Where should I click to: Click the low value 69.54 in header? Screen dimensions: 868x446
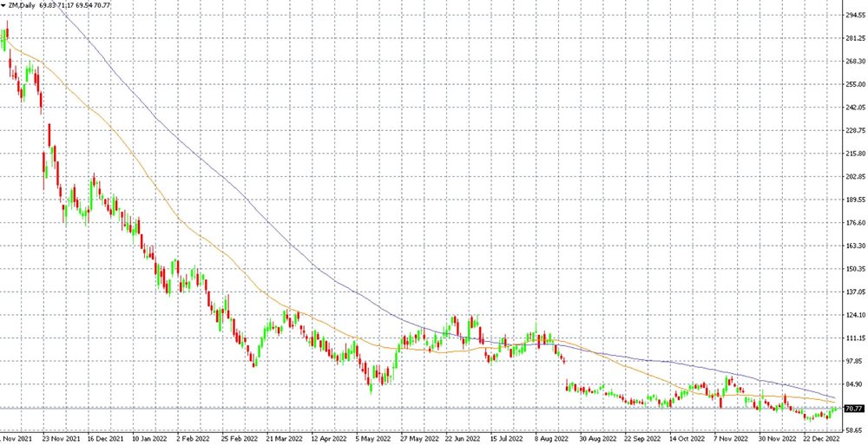83,4
